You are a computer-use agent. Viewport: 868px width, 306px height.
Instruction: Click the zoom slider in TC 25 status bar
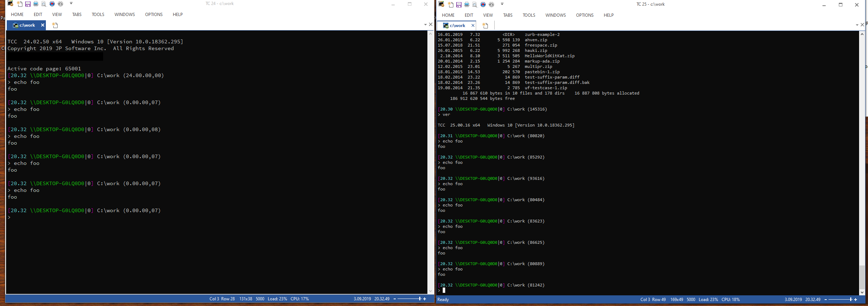(840, 300)
